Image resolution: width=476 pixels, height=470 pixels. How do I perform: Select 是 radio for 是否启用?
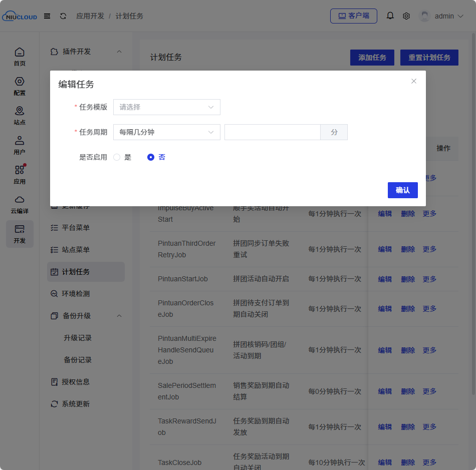(117, 157)
